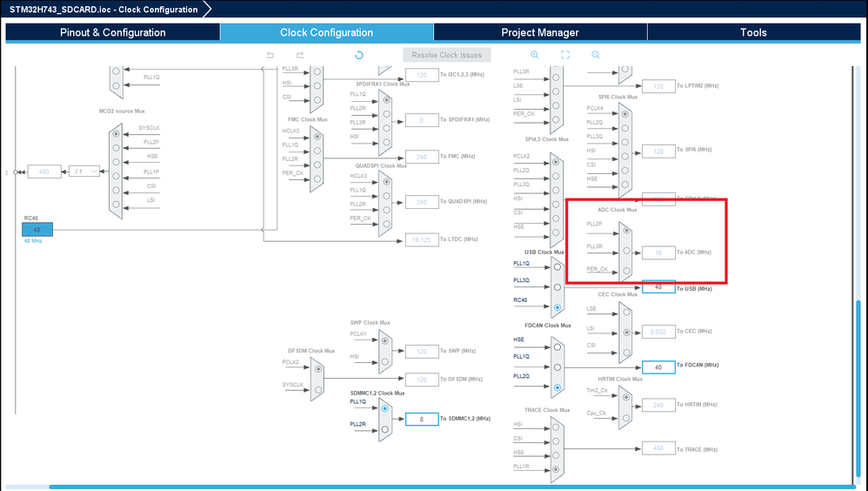The width and height of the screenshot is (868, 491).
Task: Select PLL3Q in the SPI6 Clock Mux
Action: (625, 142)
